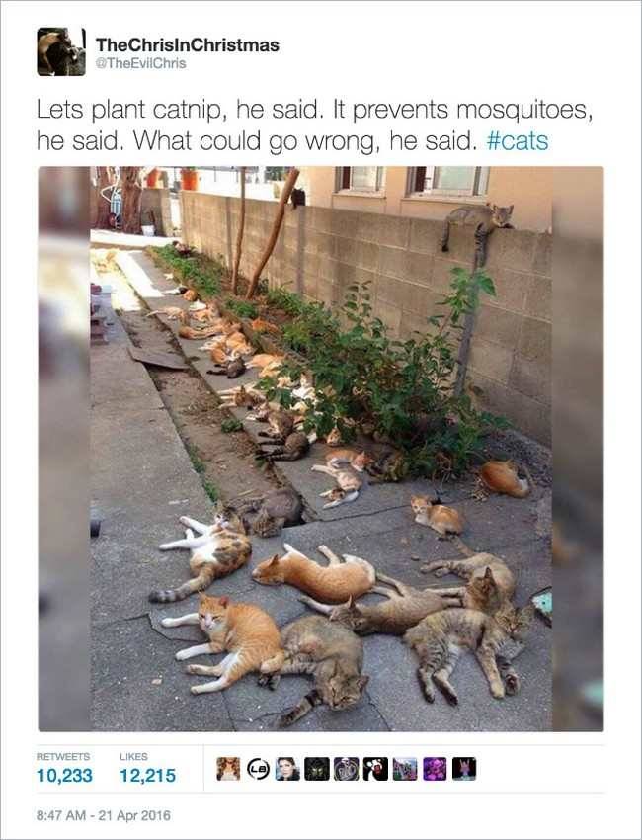
Task: View the 12,215 likes count
Action: [147, 775]
